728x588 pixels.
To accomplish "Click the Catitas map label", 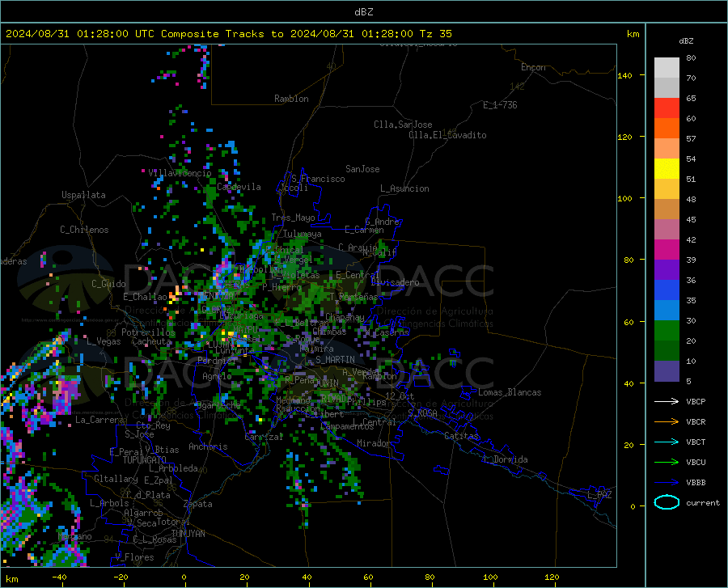I will [462, 436].
